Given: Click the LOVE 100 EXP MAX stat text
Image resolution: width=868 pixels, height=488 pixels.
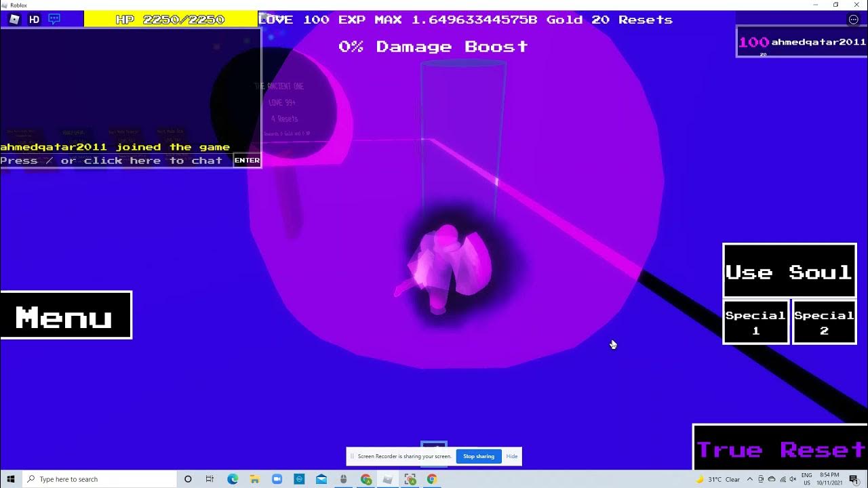Looking at the screenshot, I should 330,20.
